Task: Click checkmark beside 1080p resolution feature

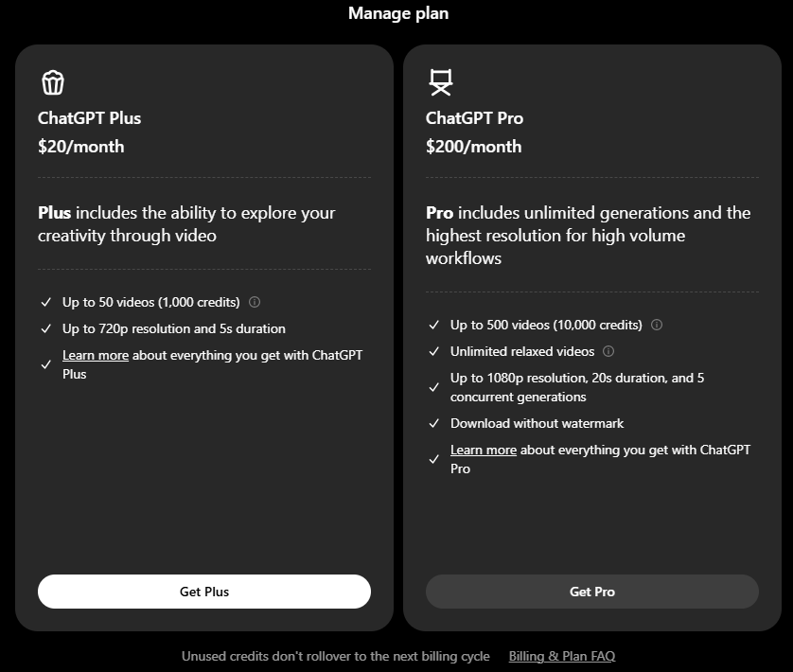Action: tap(434, 387)
